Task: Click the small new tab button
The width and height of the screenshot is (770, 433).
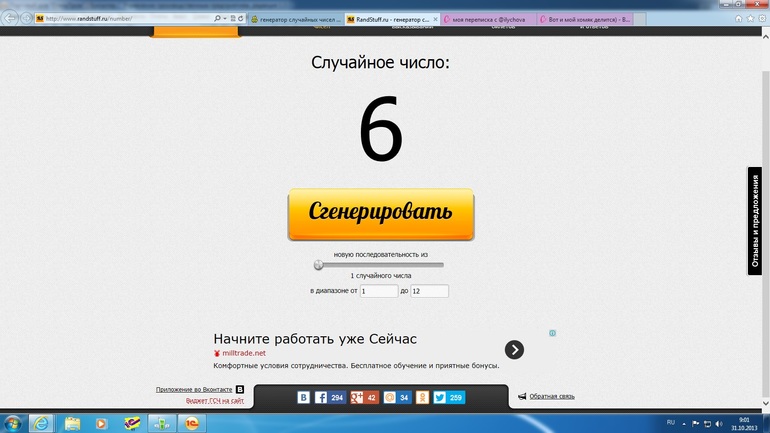Action: (x=639, y=19)
